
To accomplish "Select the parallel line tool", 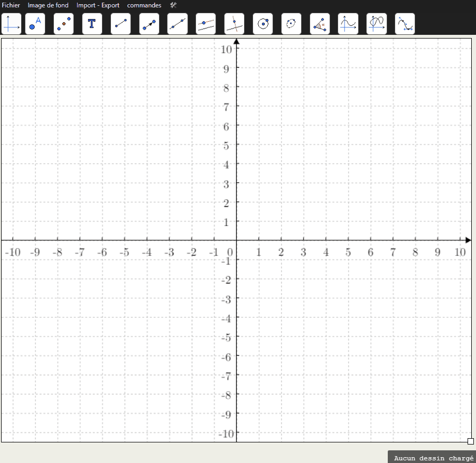I will pos(206,24).
